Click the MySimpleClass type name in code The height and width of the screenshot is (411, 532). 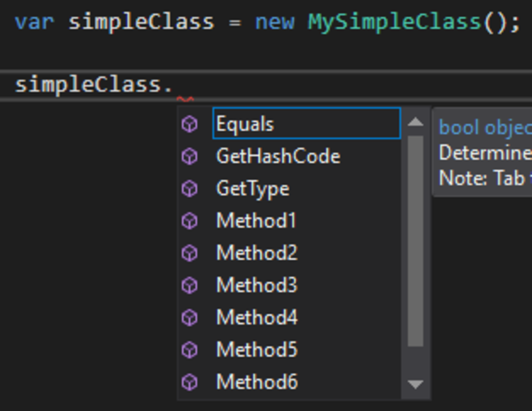pyautogui.click(x=395, y=22)
